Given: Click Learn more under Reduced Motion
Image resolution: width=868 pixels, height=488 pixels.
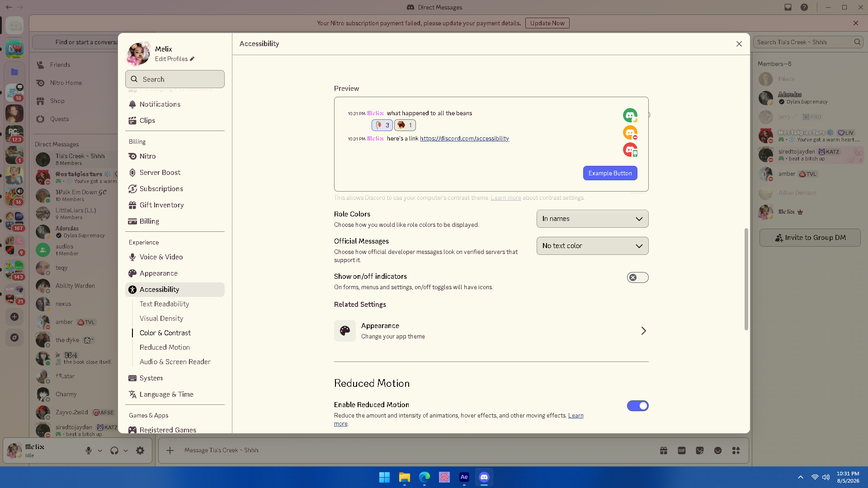Looking at the screenshot, I should pos(576,416).
